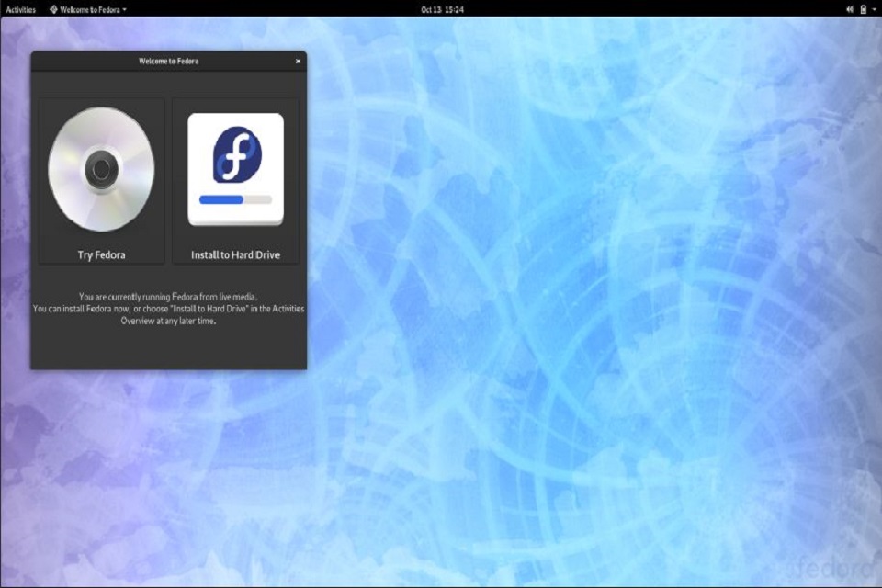The width and height of the screenshot is (882, 588).
Task: Click the arrow next to Welcome to Fedora
Action: click(x=125, y=9)
